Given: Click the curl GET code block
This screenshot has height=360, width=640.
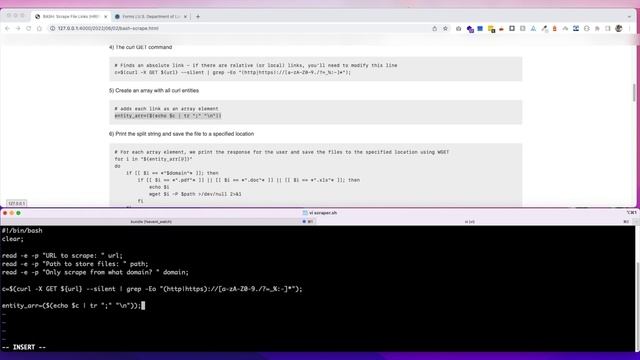Looking at the screenshot, I should pyautogui.click(x=316, y=69).
